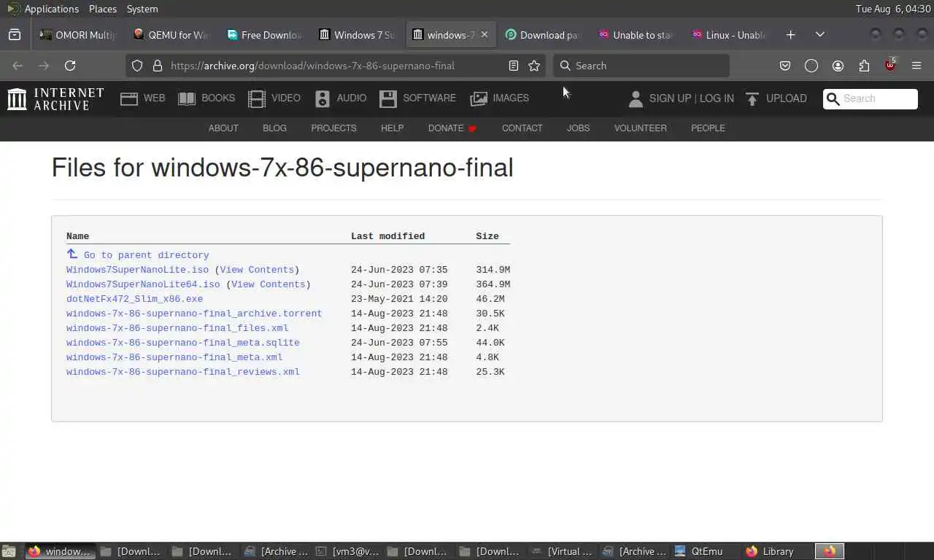Viewport: 934px width, 560px height.
Task: Open the VIDEO section
Action: (274, 98)
